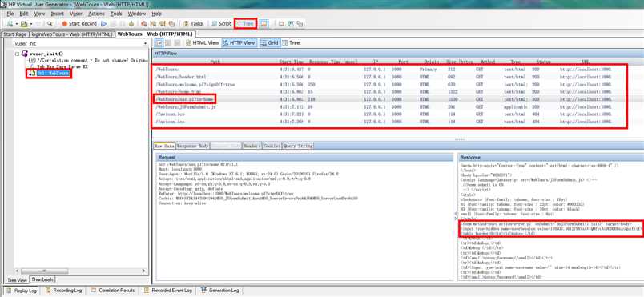The height and width of the screenshot is (297, 644).
Task: Select the Raw Data tab
Action: [x=164, y=146]
